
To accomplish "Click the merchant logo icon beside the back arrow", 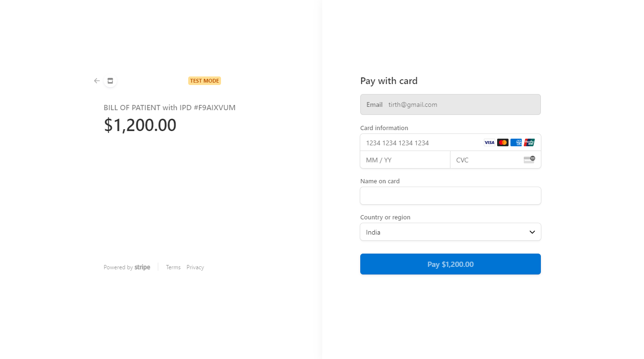I will coord(110,81).
